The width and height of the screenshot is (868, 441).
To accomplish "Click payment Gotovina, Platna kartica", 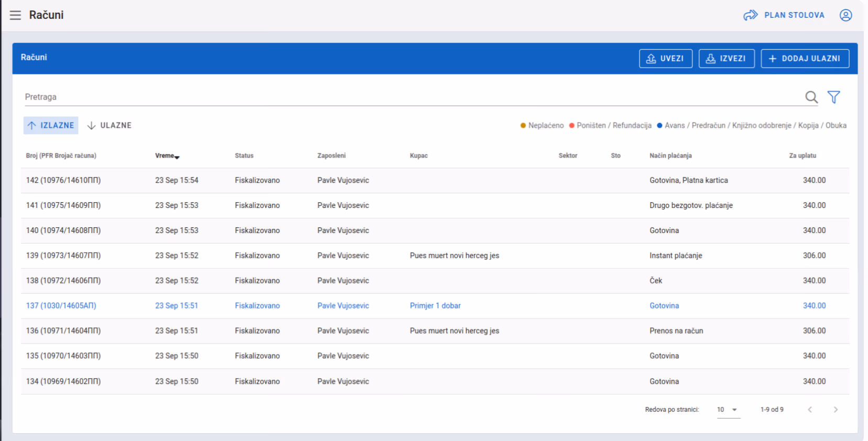I will 689,180.
